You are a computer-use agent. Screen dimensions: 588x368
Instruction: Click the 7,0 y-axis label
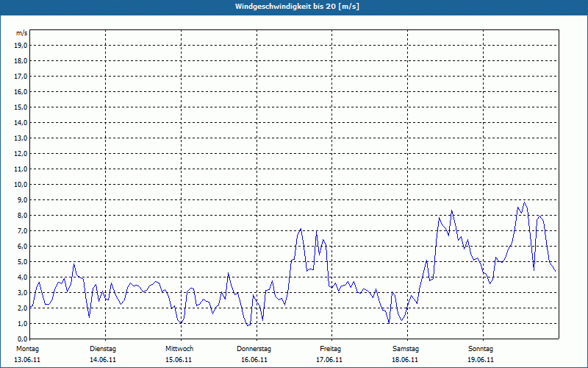point(22,230)
